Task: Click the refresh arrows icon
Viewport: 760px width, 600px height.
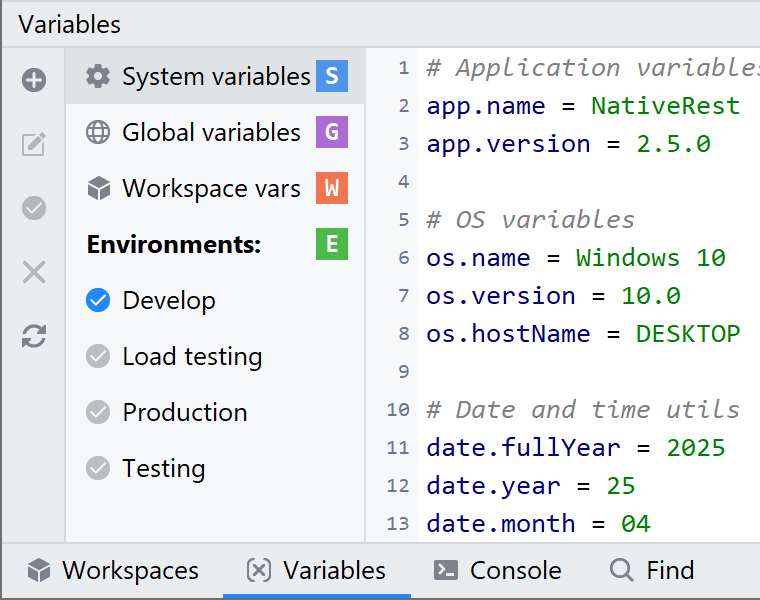Action: (34, 336)
